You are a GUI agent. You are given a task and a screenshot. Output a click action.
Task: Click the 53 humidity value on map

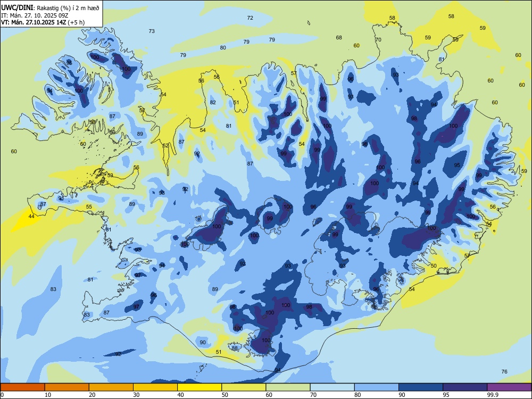(110, 176)
